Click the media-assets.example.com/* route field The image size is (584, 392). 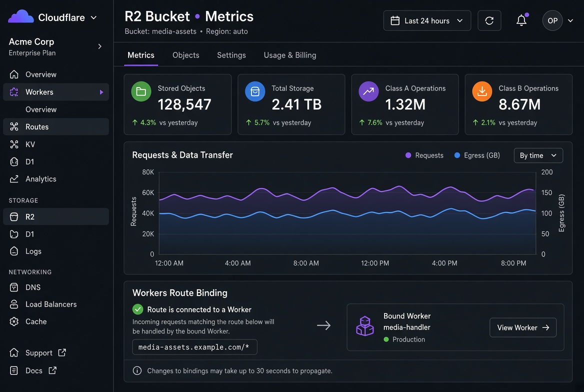pos(195,347)
